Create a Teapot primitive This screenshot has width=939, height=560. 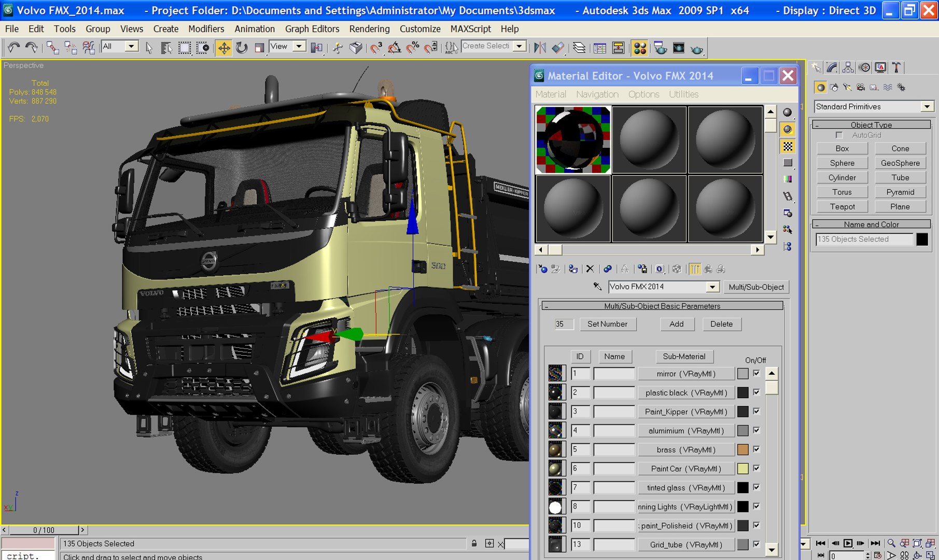tap(842, 206)
